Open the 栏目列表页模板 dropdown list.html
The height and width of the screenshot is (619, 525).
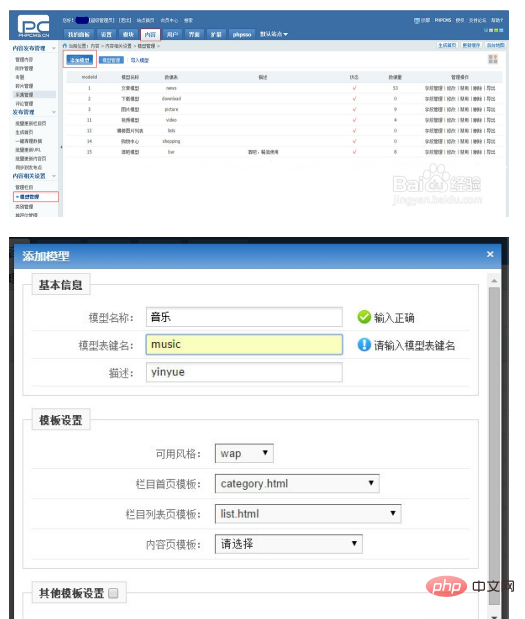tap(308, 514)
